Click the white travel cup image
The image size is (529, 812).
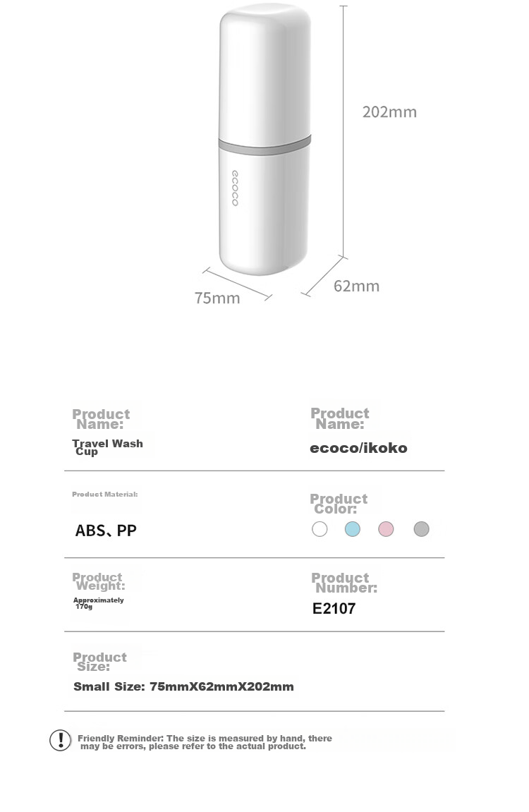[265, 140]
